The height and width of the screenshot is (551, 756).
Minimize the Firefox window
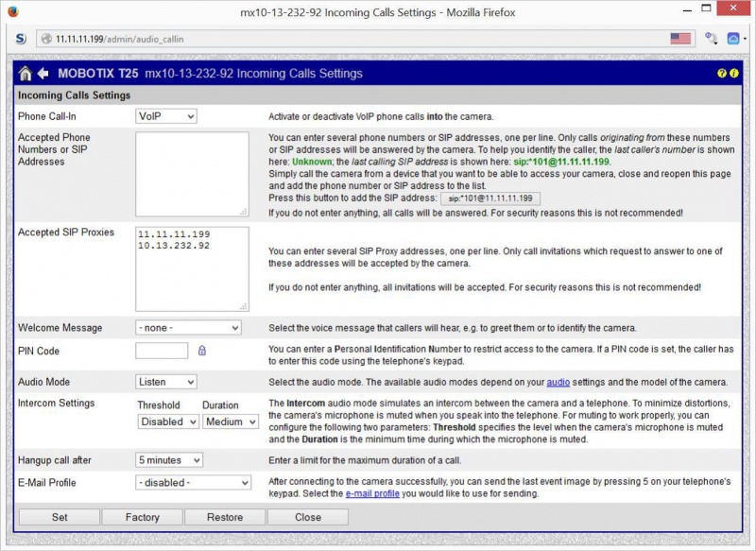(x=688, y=9)
